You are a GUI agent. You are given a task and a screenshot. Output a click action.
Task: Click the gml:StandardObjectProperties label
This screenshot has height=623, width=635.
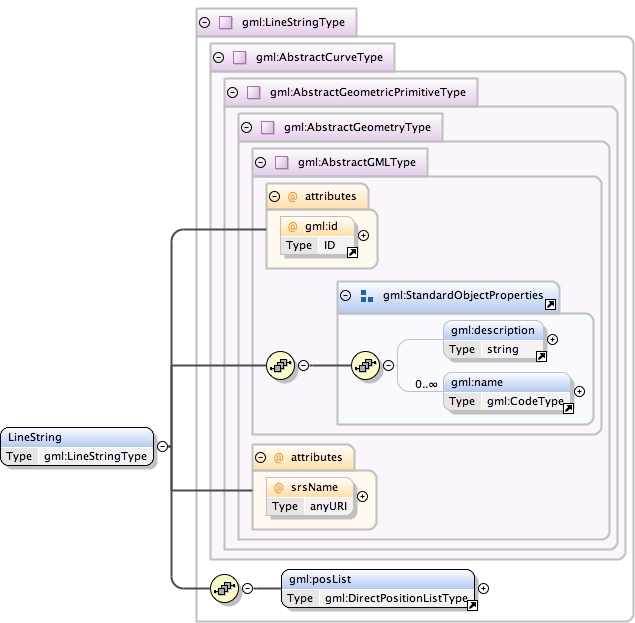(x=463, y=295)
